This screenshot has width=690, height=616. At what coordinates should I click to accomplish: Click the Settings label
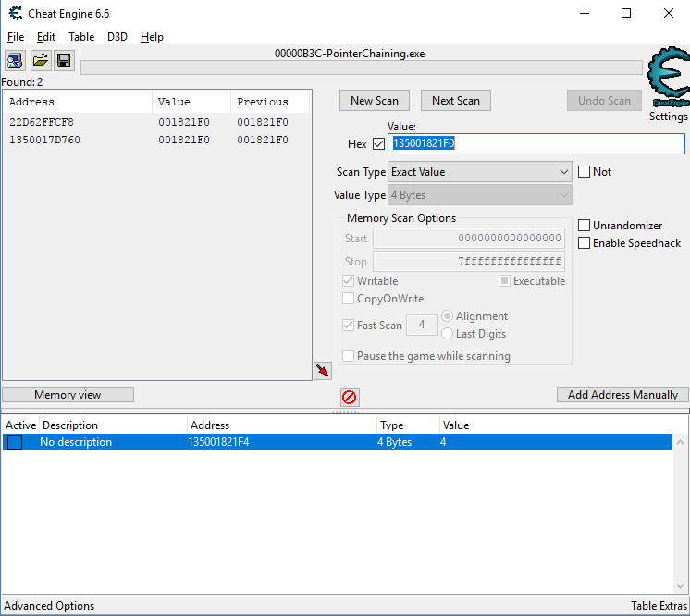click(x=668, y=117)
